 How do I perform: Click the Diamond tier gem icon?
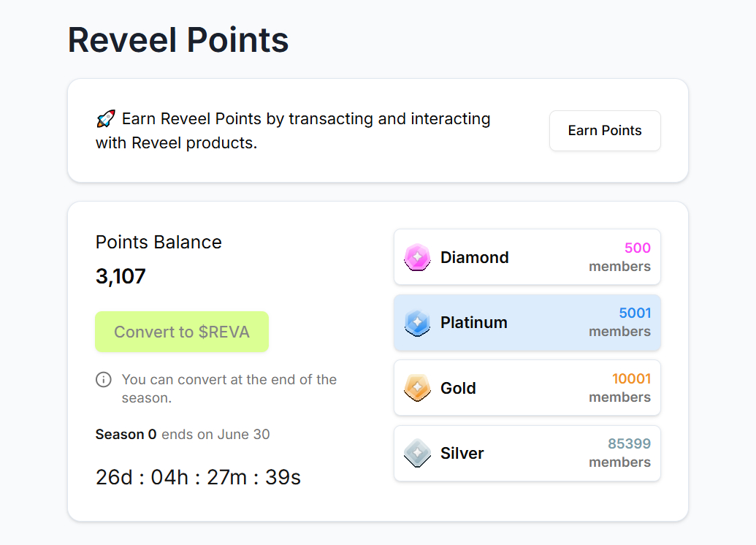pos(417,257)
